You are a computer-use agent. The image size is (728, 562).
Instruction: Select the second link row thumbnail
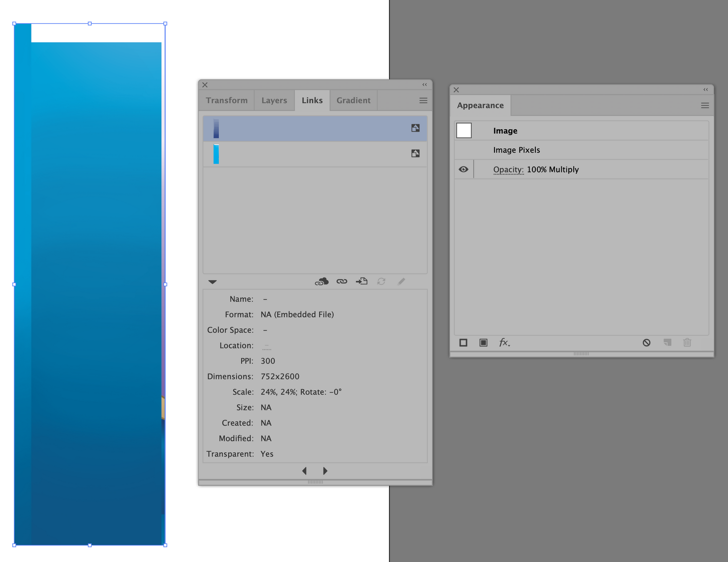pos(216,153)
